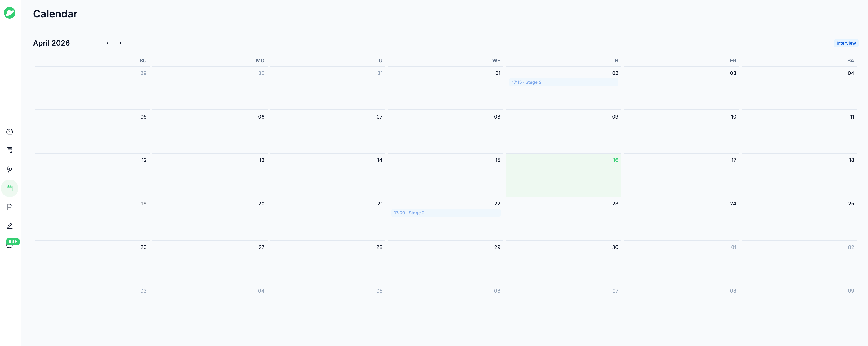Click the Calendar page heading
This screenshot has width=868, height=346.
[55, 14]
